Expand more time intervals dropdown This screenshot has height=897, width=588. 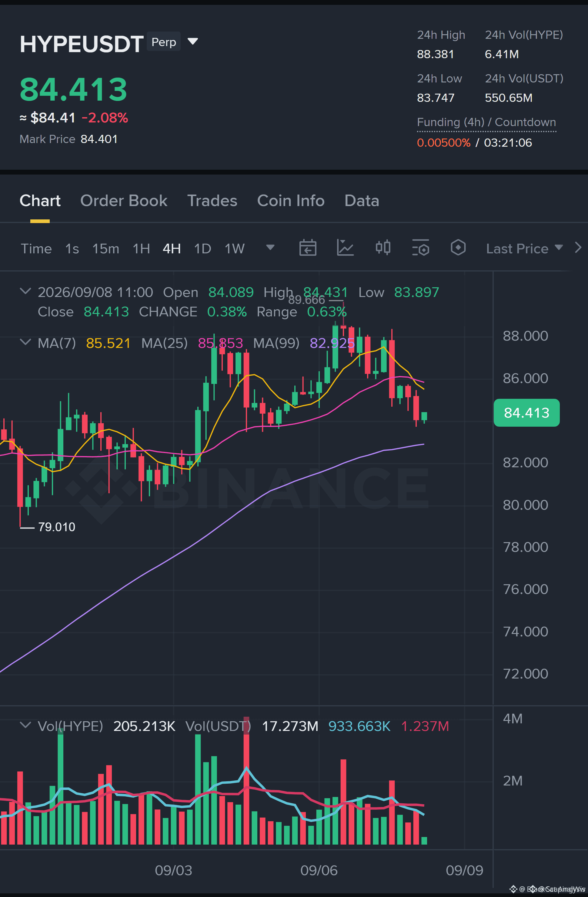pos(270,248)
